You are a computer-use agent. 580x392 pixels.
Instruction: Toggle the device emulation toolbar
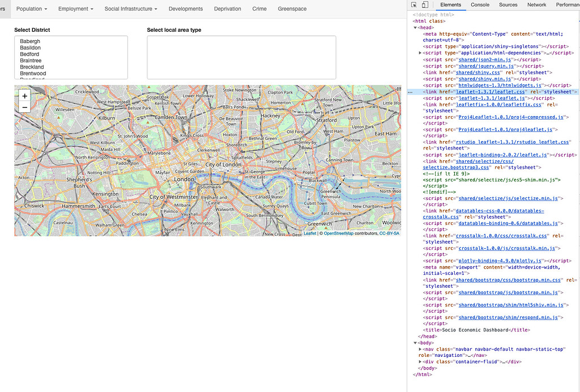424,5
